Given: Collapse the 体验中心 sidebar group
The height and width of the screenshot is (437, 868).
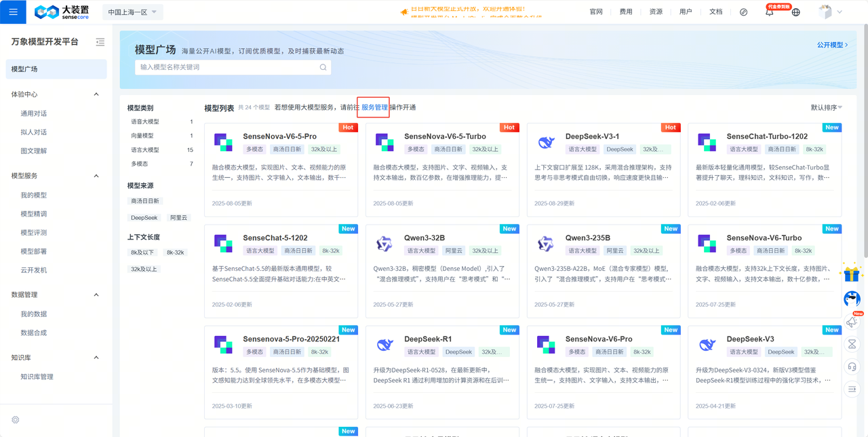Looking at the screenshot, I should click(x=96, y=94).
